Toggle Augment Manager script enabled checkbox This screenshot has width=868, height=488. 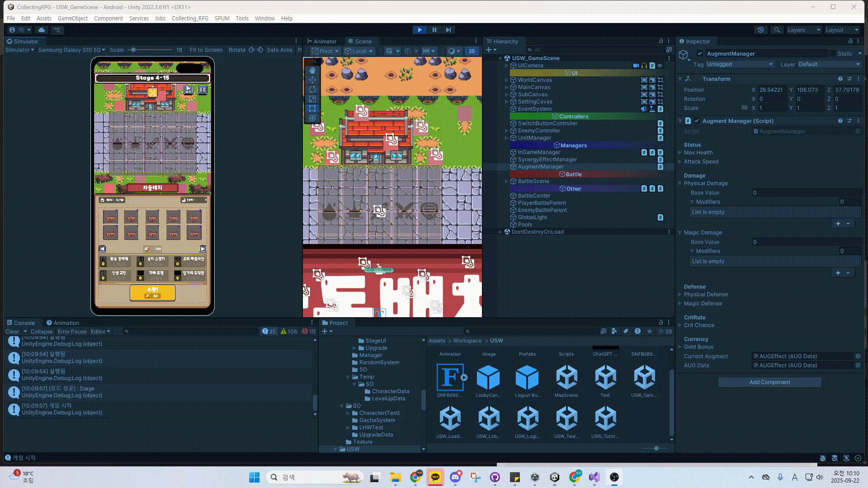(x=697, y=121)
